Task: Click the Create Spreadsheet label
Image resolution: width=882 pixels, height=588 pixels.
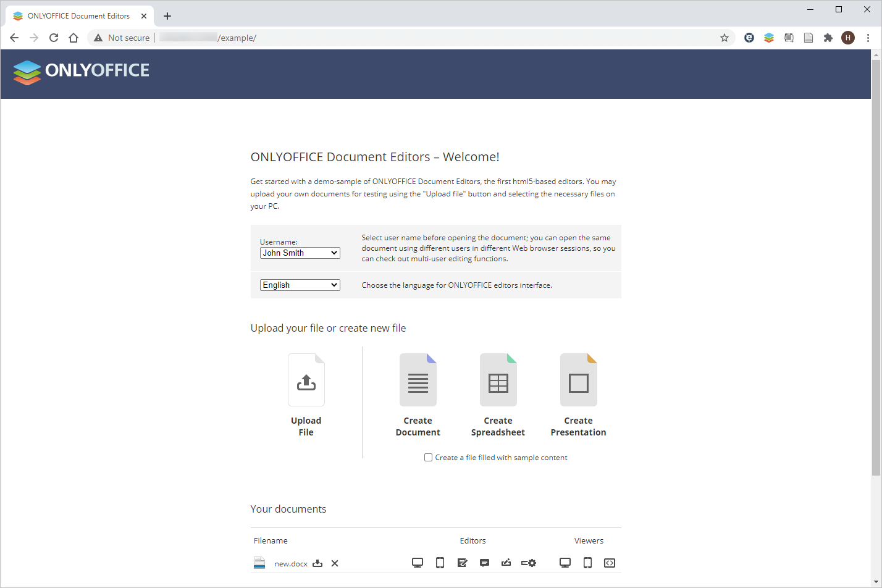Action: click(498, 426)
